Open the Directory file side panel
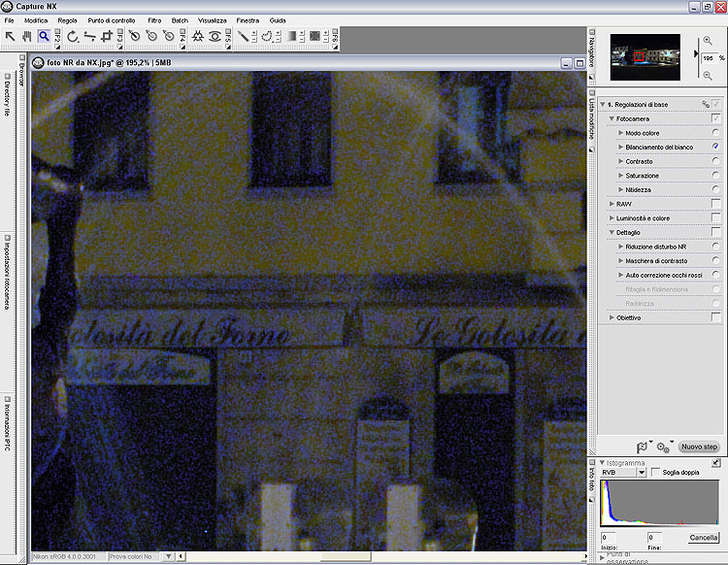The image size is (728, 565). point(7,94)
